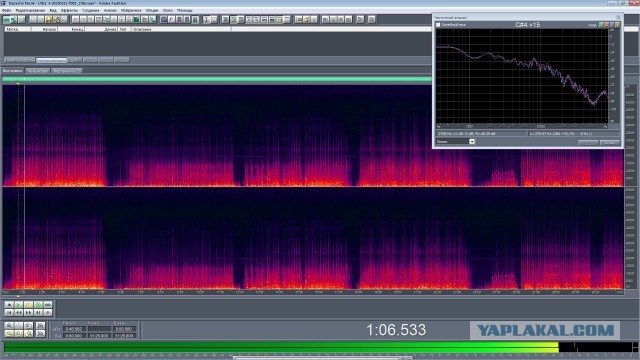Open the Опции menu

(152, 10)
